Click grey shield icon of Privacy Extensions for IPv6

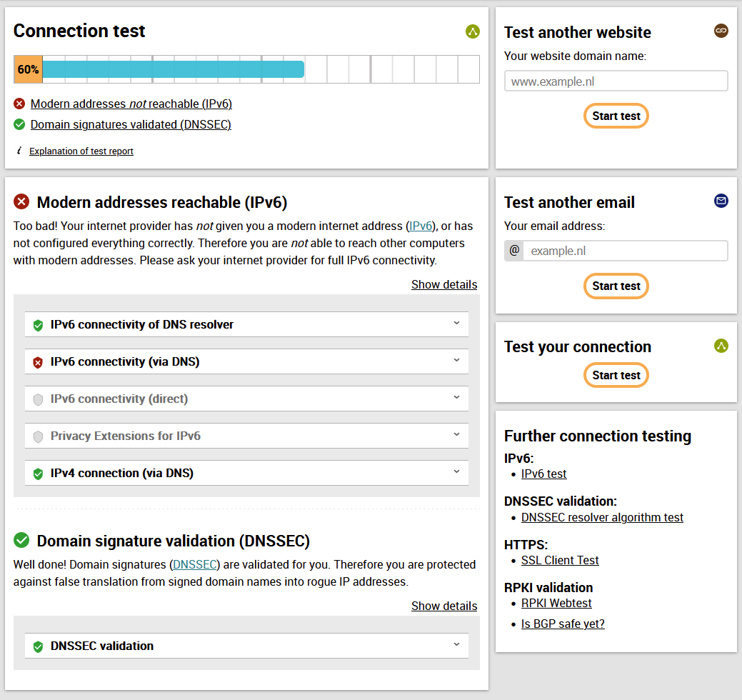pos(38,436)
